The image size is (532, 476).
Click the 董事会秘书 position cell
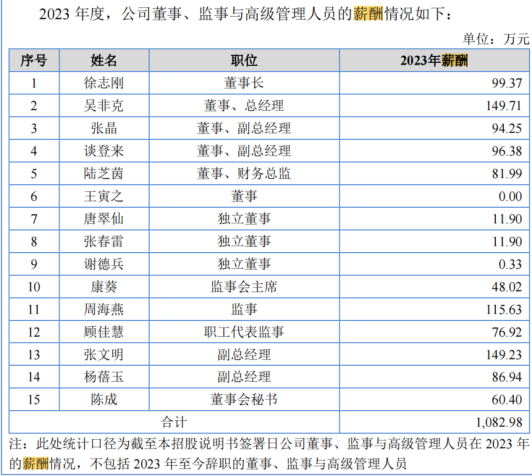244,399
